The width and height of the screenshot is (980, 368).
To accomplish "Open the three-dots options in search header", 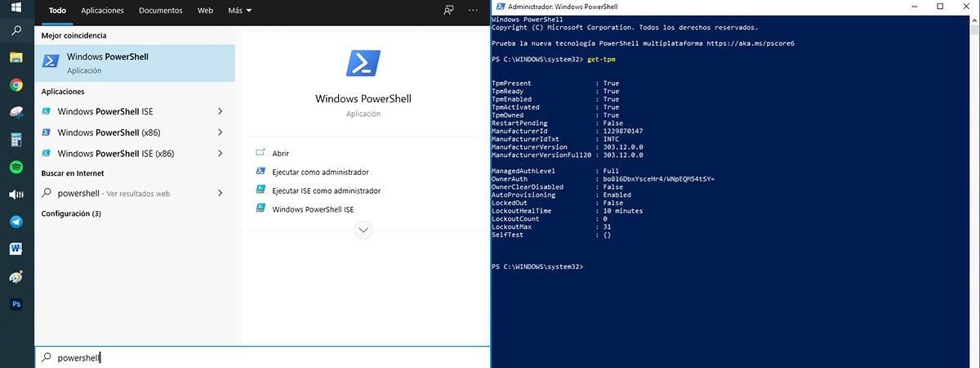I will tap(474, 11).
